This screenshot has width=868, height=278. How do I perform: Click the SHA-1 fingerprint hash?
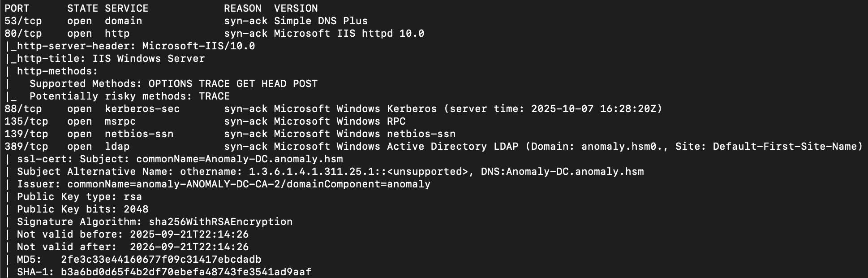click(x=186, y=272)
